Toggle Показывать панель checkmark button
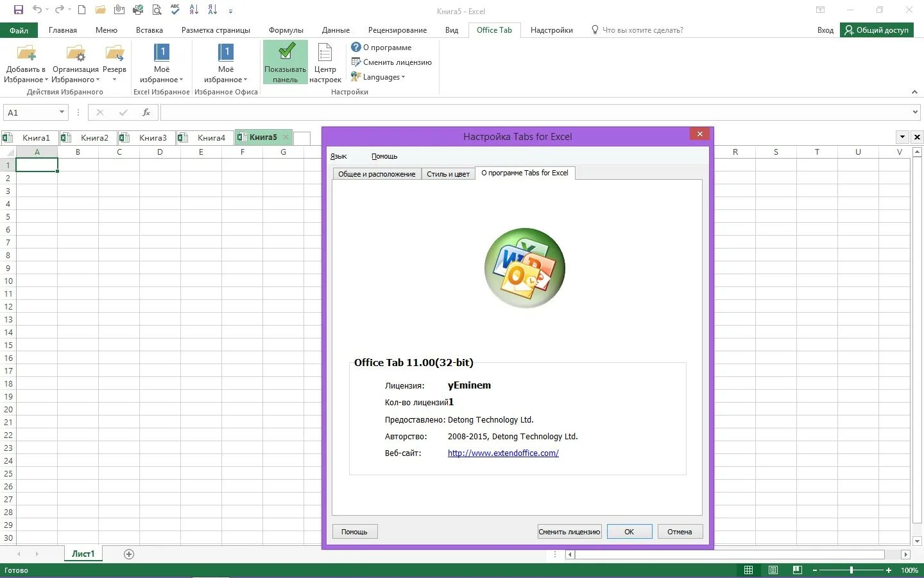The width and height of the screenshot is (924, 578). [286, 62]
